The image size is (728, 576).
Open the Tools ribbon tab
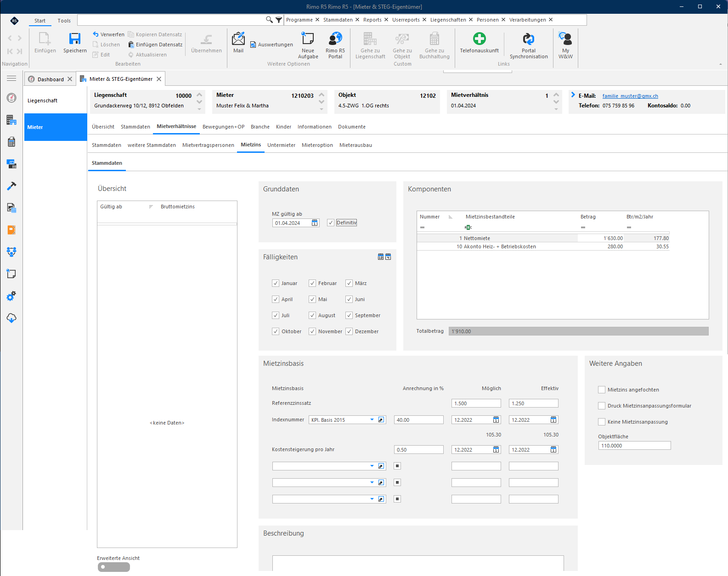(64, 21)
